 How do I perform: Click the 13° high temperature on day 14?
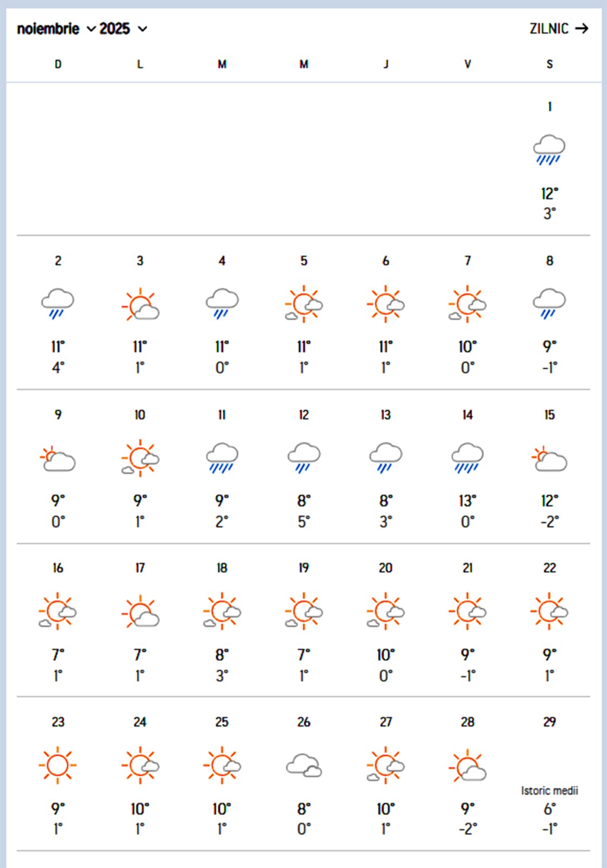467,501
